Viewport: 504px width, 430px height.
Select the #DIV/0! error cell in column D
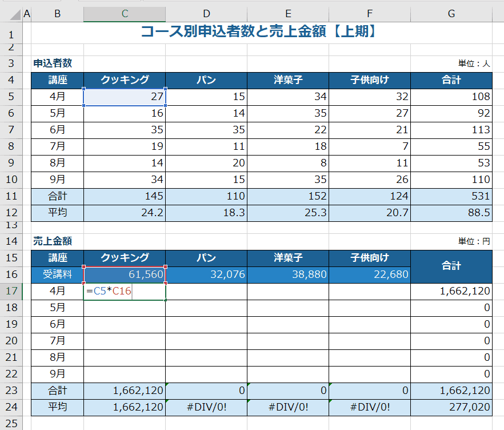(206, 408)
